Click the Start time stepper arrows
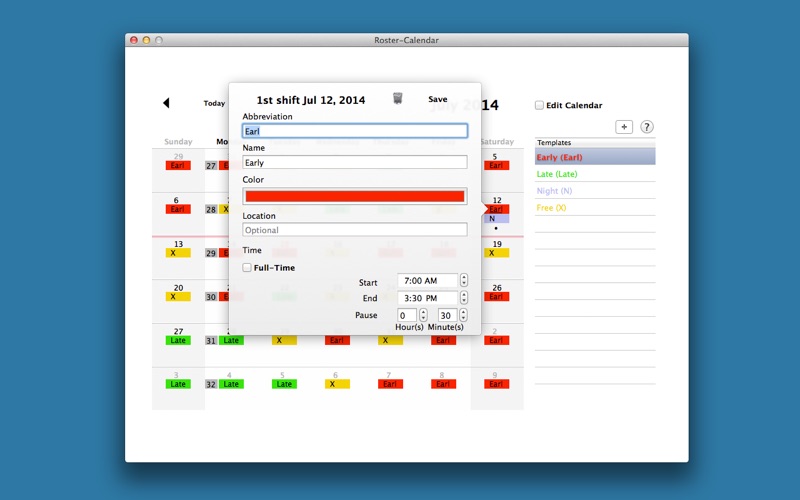 464,281
